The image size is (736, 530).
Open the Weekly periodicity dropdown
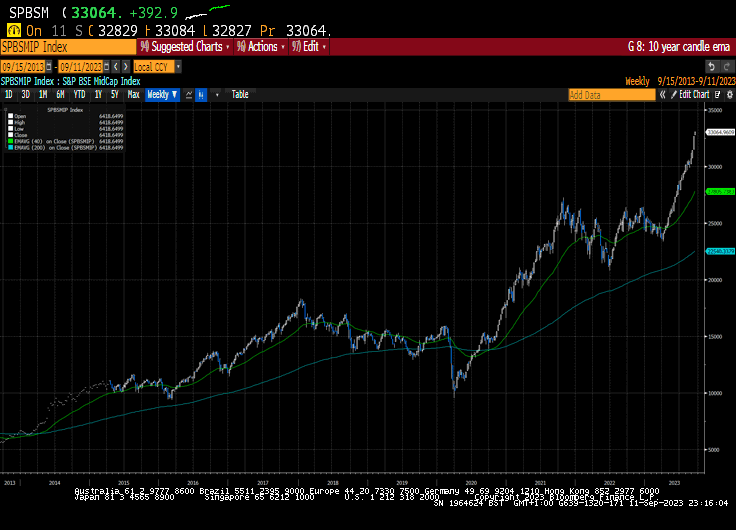click(162, 95)
